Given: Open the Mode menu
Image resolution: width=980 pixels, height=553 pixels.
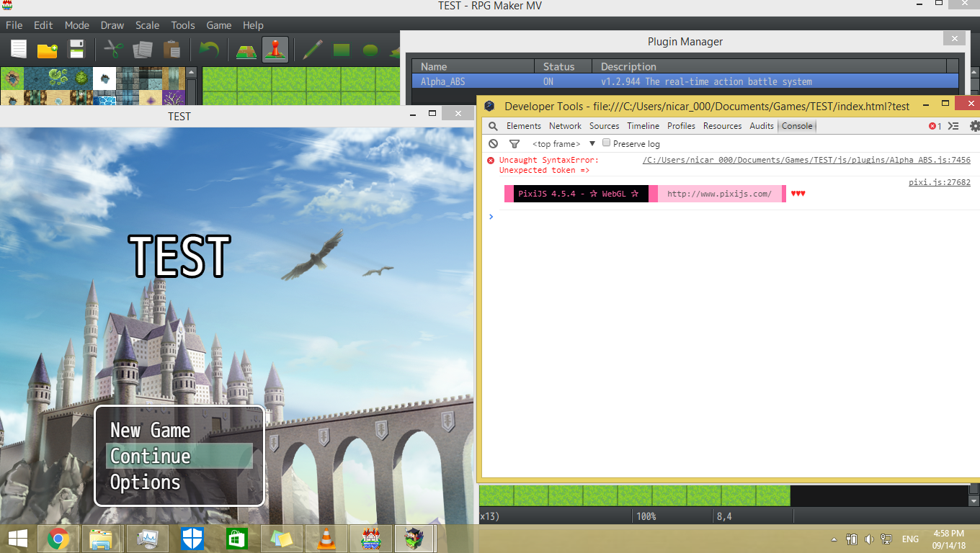Looking at the screenshot, I should (77, 25).
